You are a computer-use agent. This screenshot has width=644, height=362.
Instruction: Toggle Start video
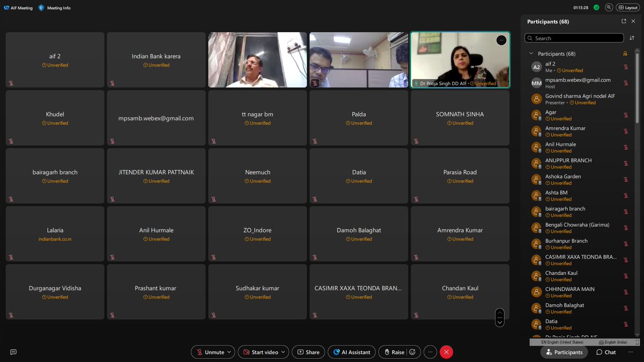click(260, 352)
